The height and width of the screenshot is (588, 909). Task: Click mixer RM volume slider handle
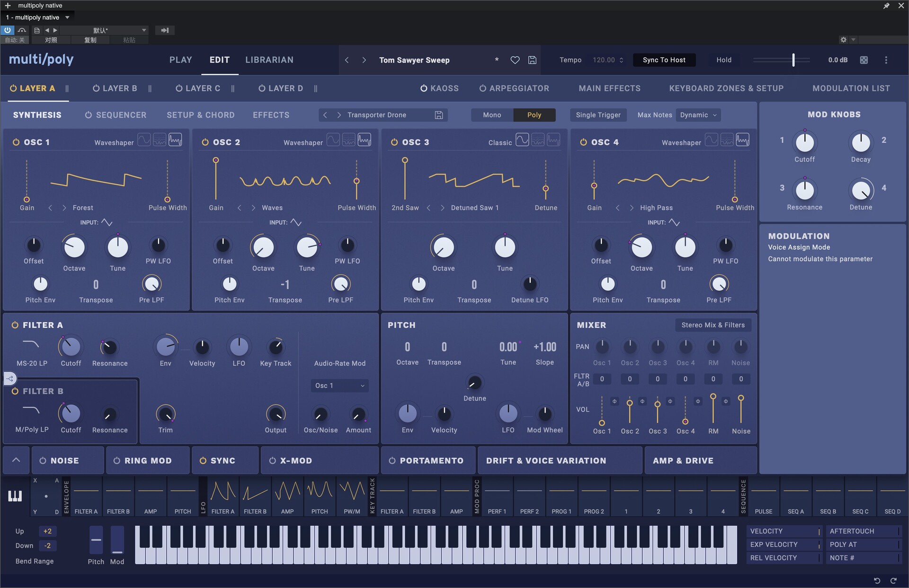[x=713, y=396]
